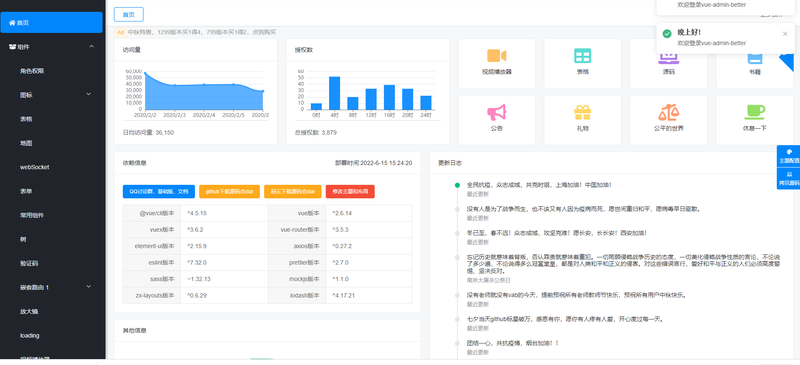Click the red 修改主题和布局 button
Screen dimensions: 800x365
tap(350, 191)
